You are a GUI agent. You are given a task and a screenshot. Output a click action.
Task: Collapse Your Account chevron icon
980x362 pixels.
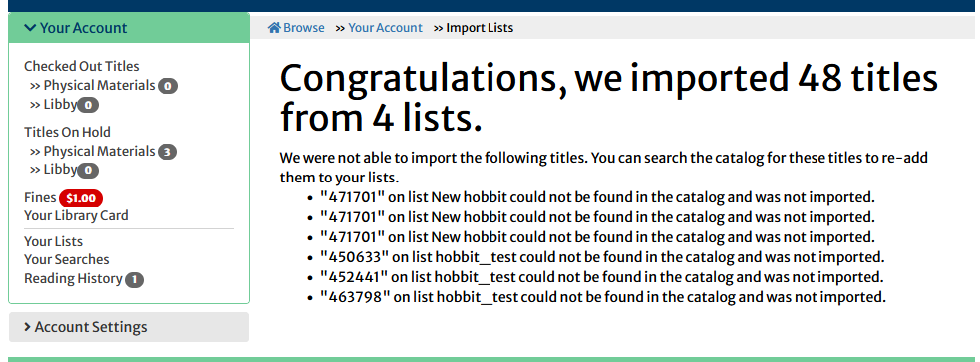click(30, 28)
